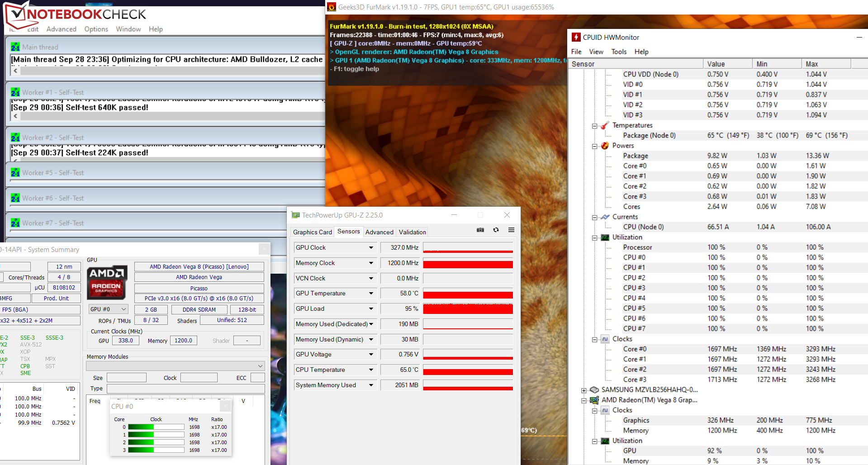The width and height of the screenshot is (868, 465).
Task: Open the Memory Used (Dedicated) dropdown
Action: tap(371, 324)
